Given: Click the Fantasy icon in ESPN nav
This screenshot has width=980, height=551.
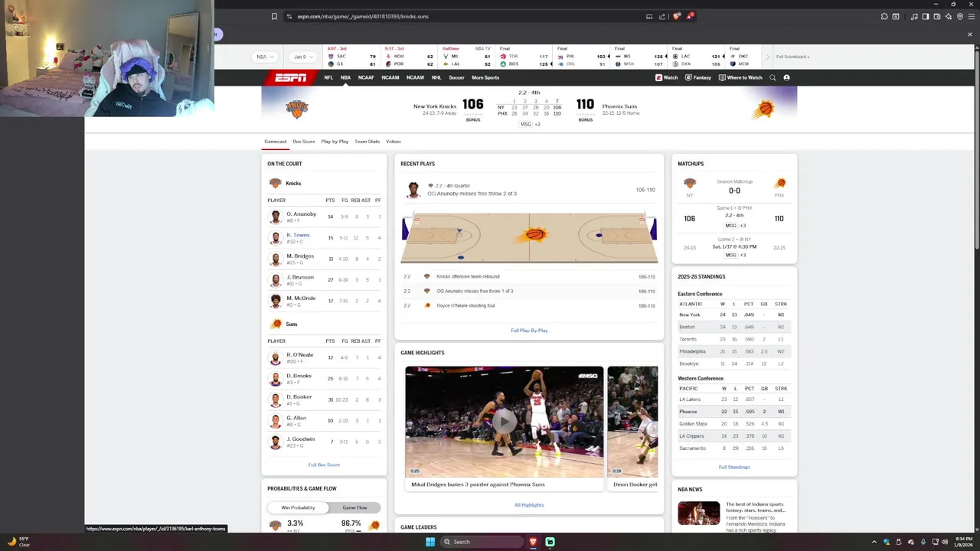Looking at the screenshot, I should (688, 77).
